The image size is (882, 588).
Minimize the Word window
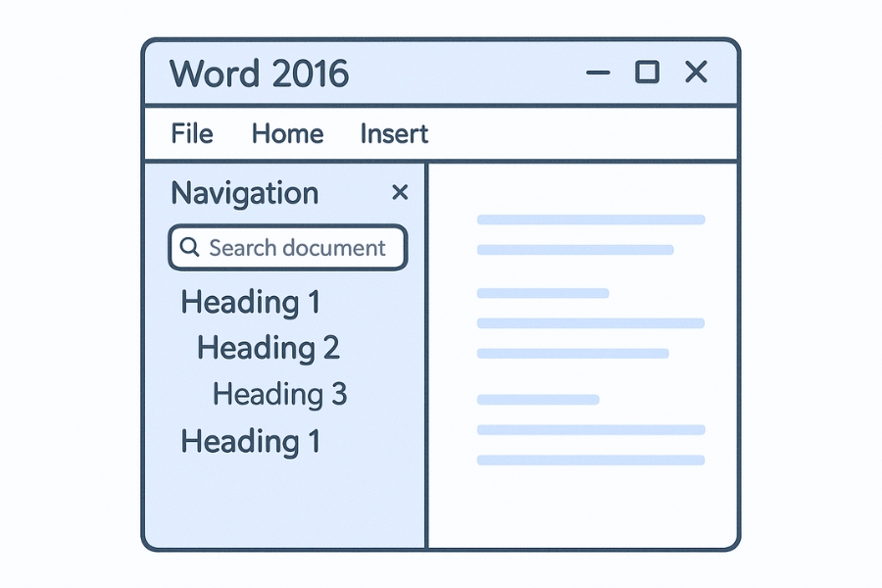tap(598, 73)
